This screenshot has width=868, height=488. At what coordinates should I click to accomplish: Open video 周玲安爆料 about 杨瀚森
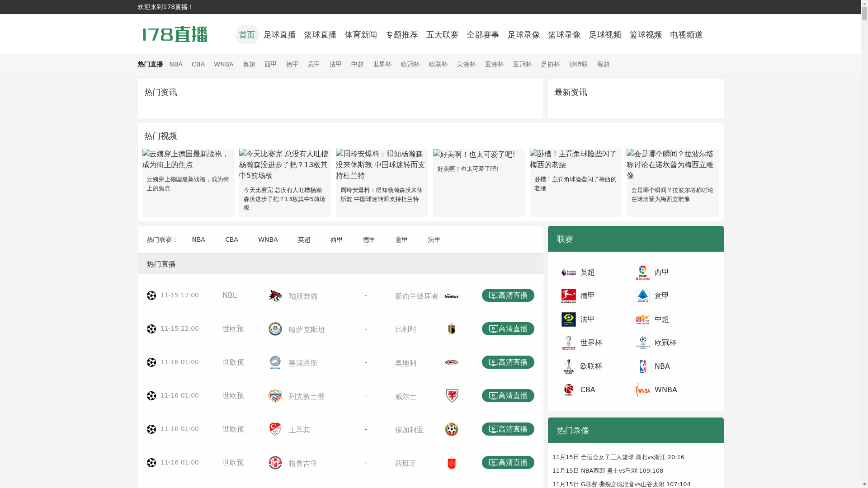[382, 183]
